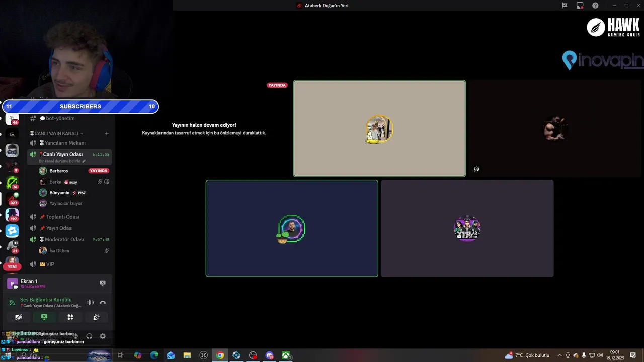This screenshot has height=362, width=644.
Task: Expand hidden system tray icons chevron
Action: click(559, 355)
